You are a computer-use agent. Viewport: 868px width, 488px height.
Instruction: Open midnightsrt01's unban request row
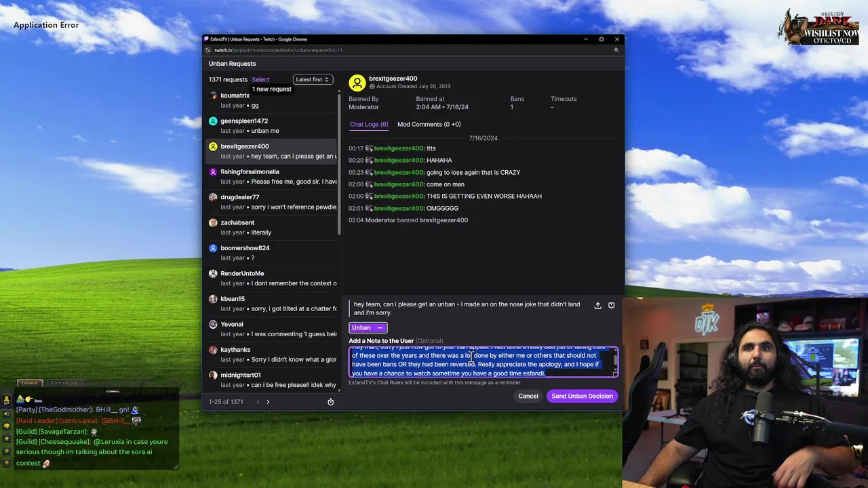271,380
